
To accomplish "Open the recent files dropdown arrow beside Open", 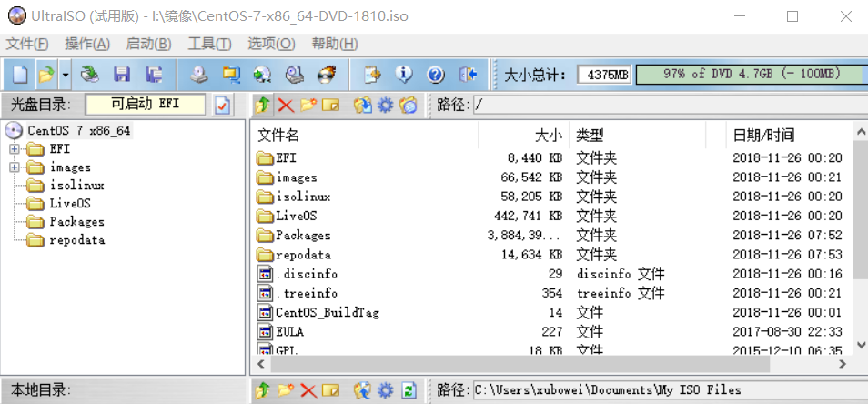I will click(66, 75).
